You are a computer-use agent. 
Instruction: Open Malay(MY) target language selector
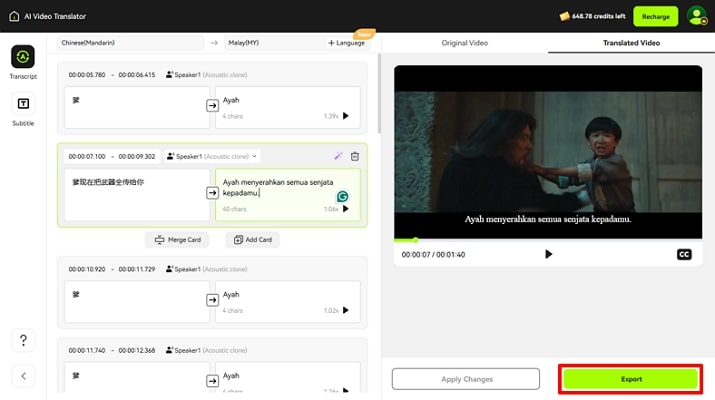pos(274,43)
